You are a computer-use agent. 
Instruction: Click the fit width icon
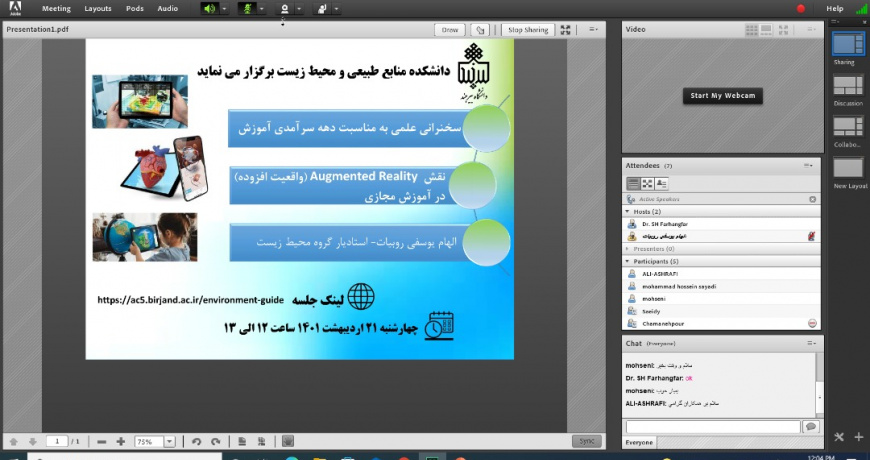(x=261, y=442)
